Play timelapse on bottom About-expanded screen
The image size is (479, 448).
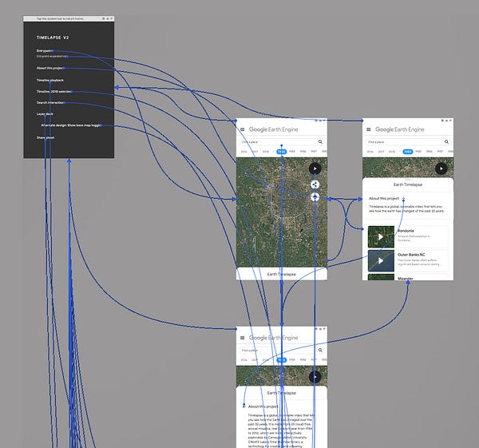tap(315, 377)
